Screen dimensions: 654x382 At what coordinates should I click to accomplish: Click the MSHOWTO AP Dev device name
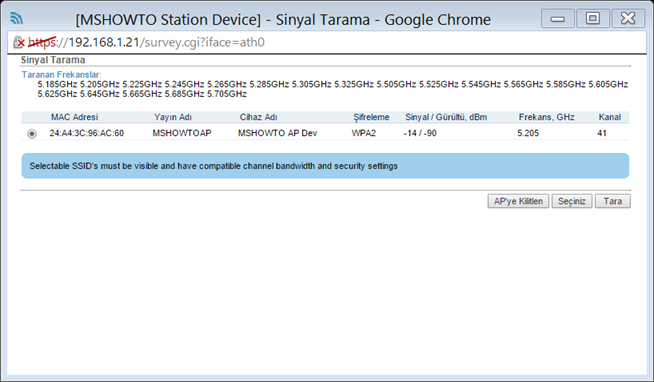point(277,133)
